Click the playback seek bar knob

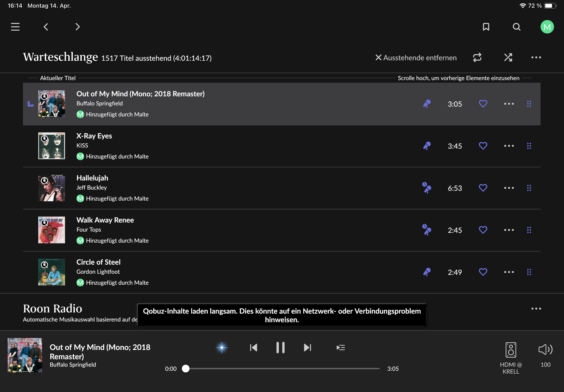tap(186, 368)
